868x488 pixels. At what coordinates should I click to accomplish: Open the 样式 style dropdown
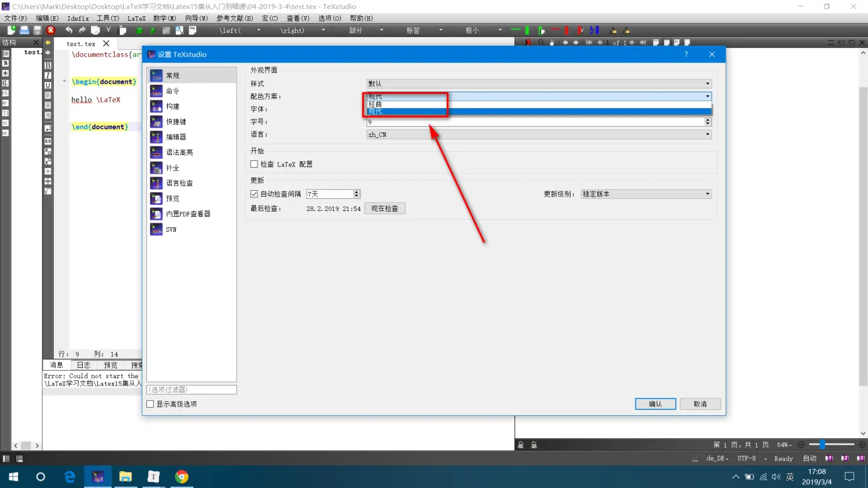(x=539, y=84)
